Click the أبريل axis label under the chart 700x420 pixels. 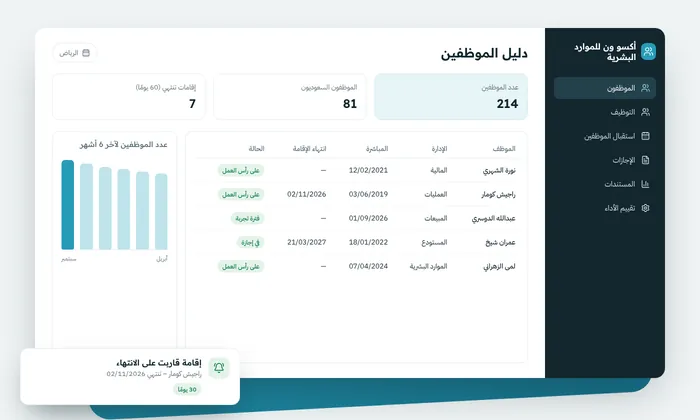[162, 259]
